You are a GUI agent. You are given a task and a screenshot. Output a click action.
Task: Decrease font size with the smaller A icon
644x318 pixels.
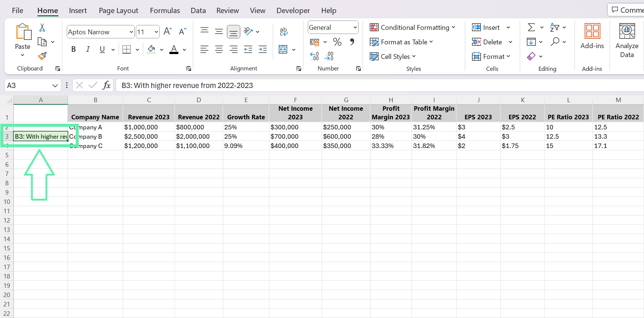(182, 31)
